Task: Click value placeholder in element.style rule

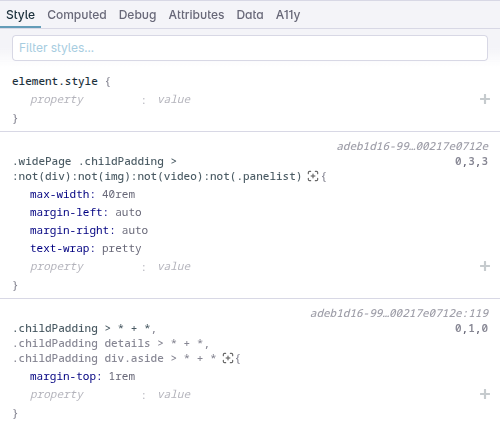Action: [x=174, y=99]
